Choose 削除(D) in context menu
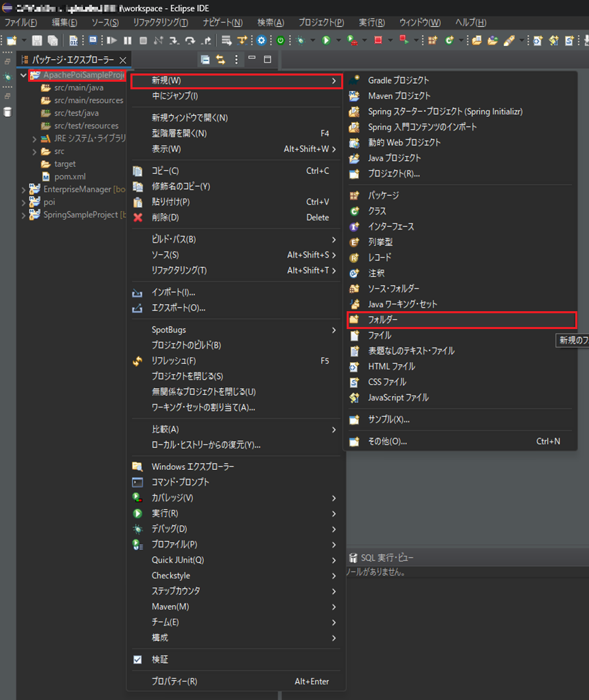The width and height of the screenshot is (589, 700). click(x=236, y=217)
